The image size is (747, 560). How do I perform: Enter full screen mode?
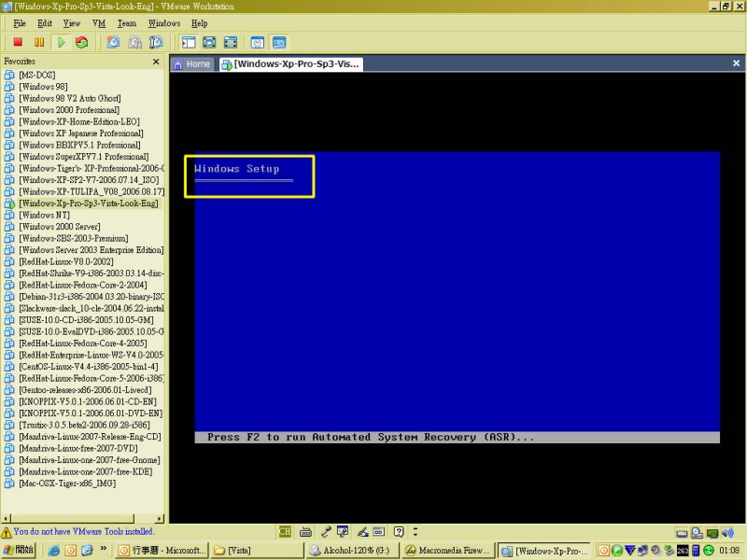coord(209,42)
